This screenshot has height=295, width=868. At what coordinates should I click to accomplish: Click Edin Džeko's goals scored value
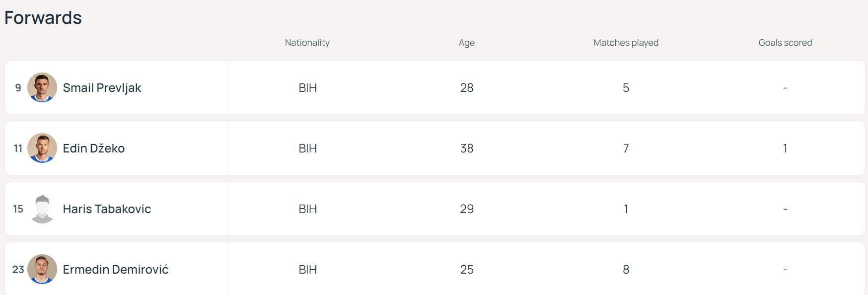[x=785, y=148]
